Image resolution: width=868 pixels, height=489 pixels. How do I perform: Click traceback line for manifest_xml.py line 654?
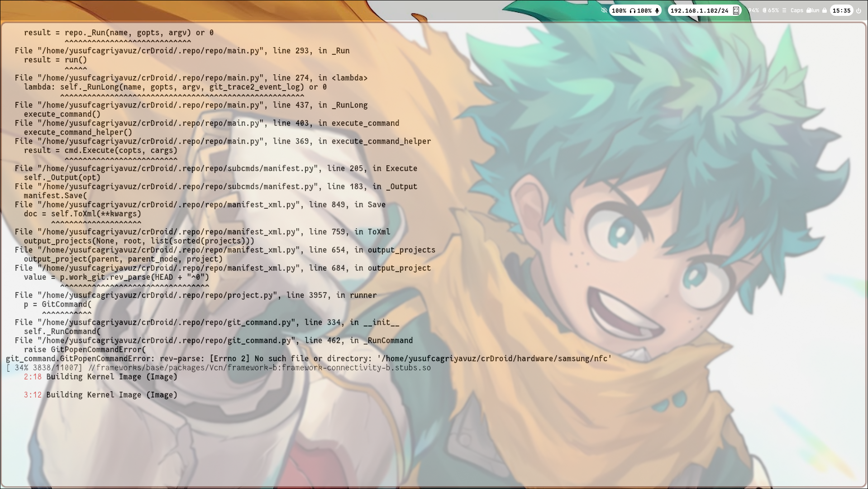tap(225, 250)
